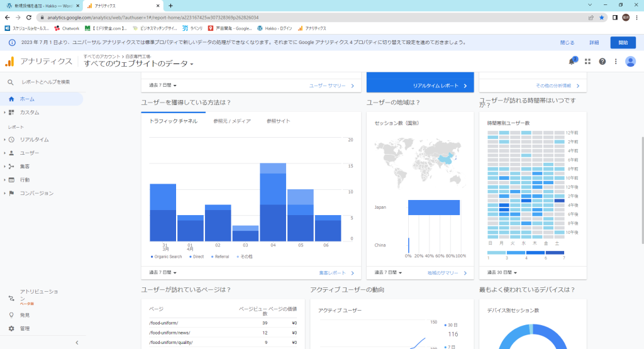Open the notifications bell
644x349 pixels.
click(572, 61)
